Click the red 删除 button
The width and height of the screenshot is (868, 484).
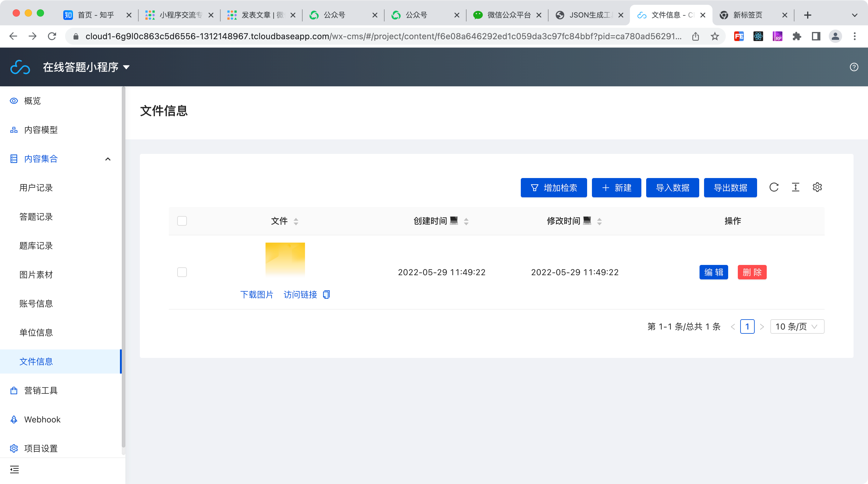click(752, 272)
